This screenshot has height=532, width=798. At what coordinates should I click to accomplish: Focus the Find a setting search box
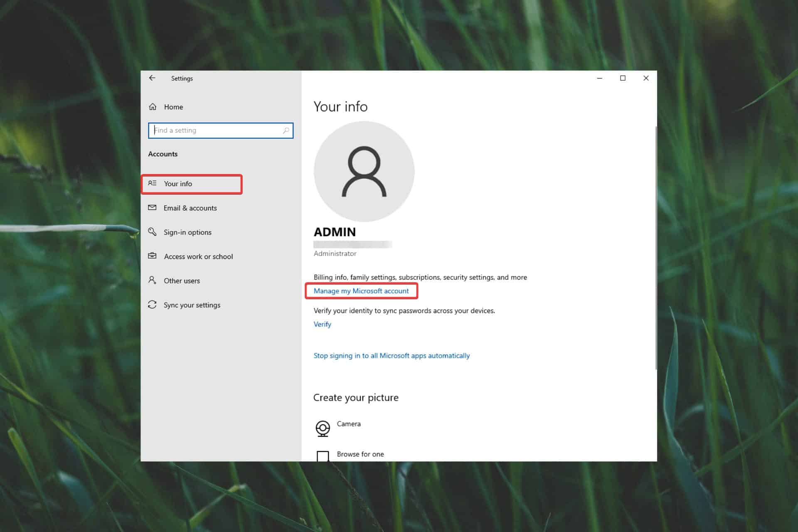(x=221, y=131)
